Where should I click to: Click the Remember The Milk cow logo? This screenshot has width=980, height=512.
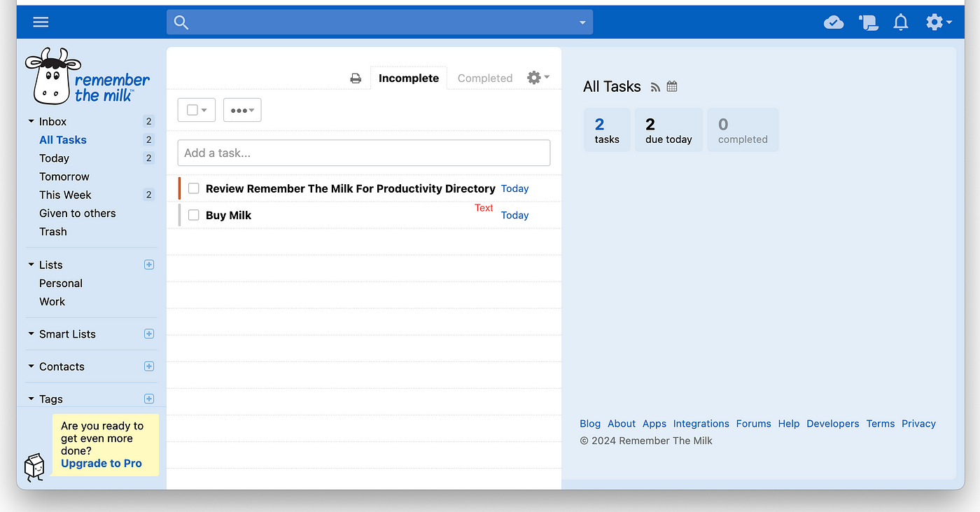point(87,76)
